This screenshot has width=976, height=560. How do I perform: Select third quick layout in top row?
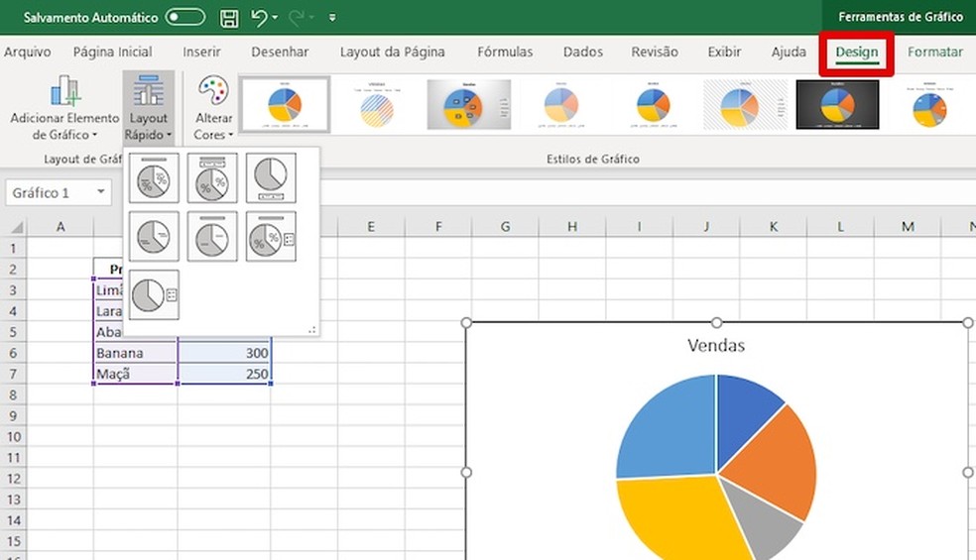click(271, 178)
